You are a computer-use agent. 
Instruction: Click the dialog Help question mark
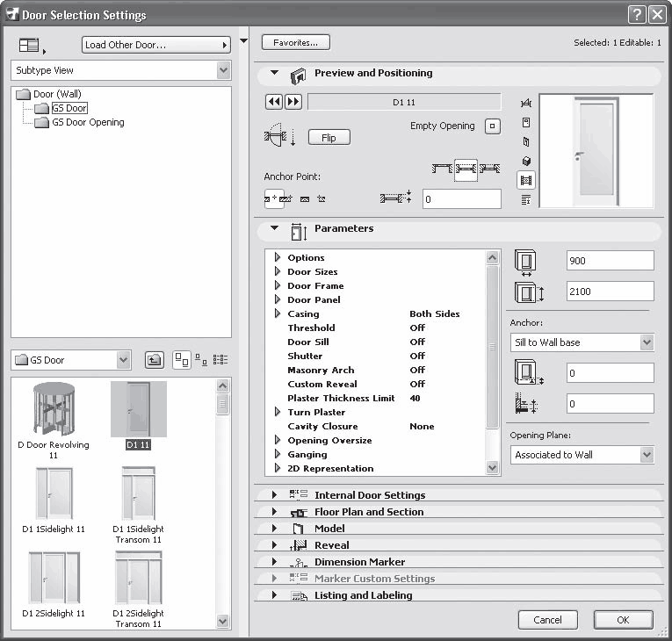click(x=637, y=15)
